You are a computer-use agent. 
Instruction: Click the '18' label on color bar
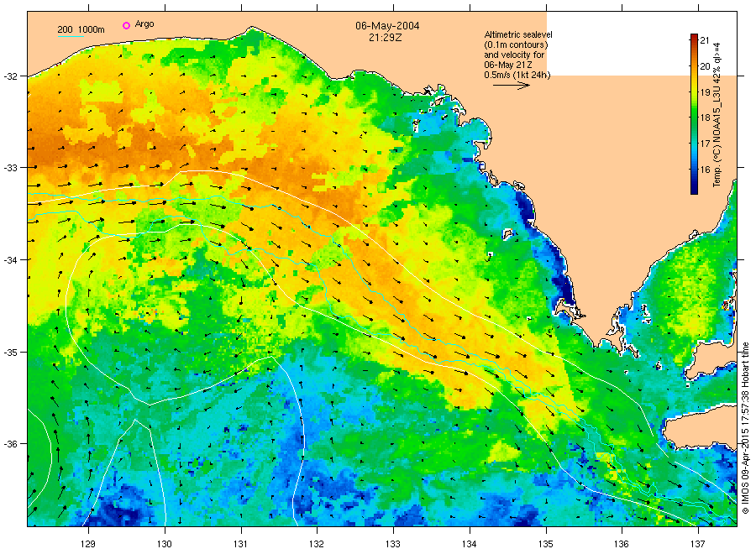705,118
